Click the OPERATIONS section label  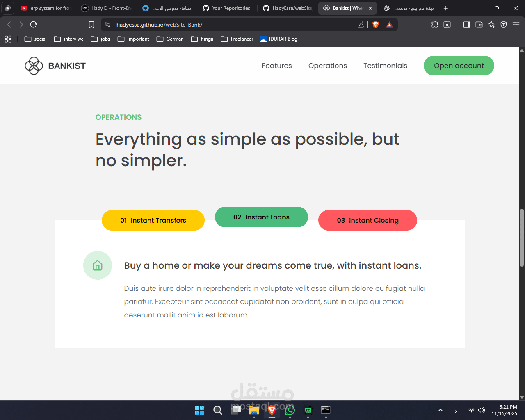pos(119,117)
